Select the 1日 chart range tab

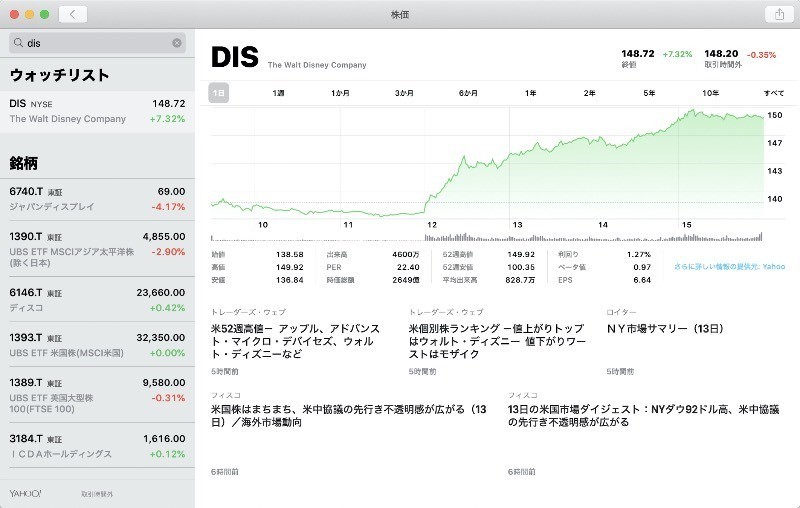click(x=218, y=93)
